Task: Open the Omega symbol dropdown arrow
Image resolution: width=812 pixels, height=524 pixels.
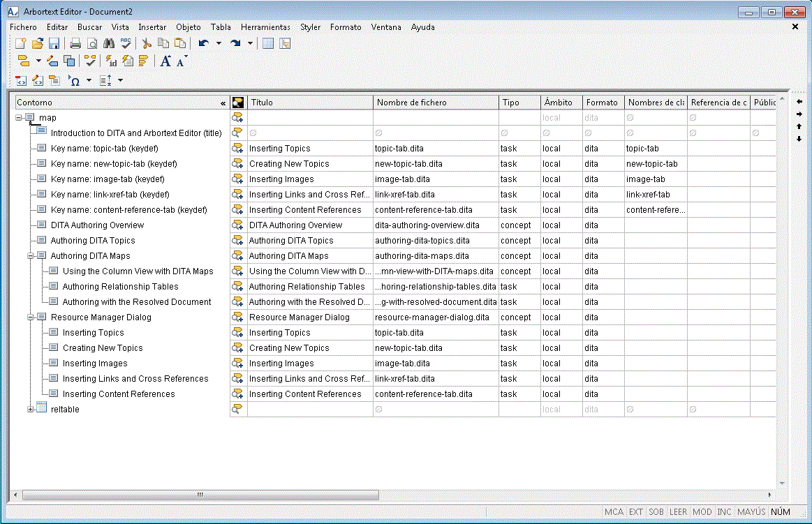Action: (x=89, y=81)
